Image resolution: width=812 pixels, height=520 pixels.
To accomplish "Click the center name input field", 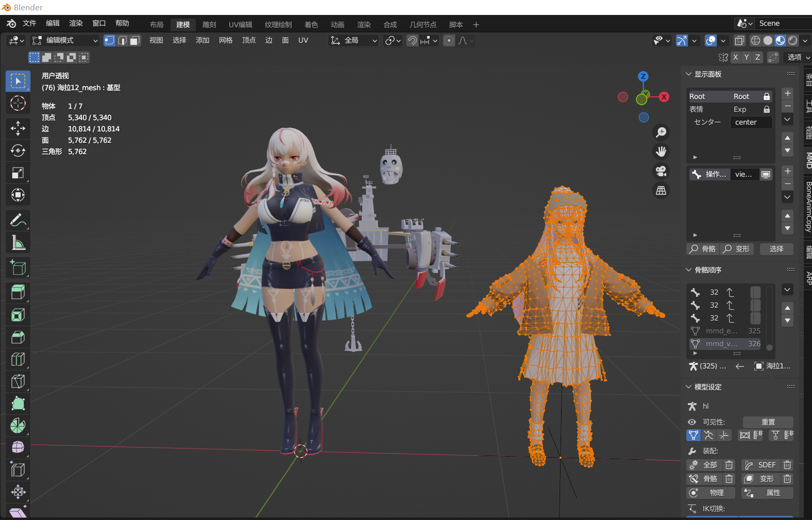I will coord(751,122).
